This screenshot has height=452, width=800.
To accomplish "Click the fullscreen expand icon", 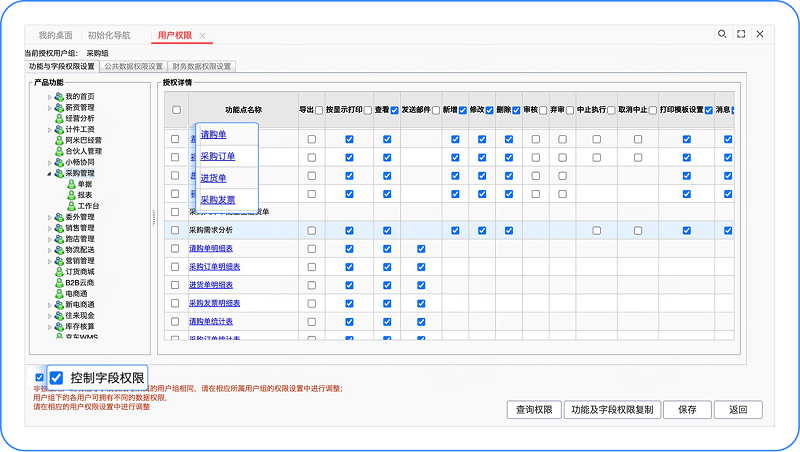I will (741, 34).
